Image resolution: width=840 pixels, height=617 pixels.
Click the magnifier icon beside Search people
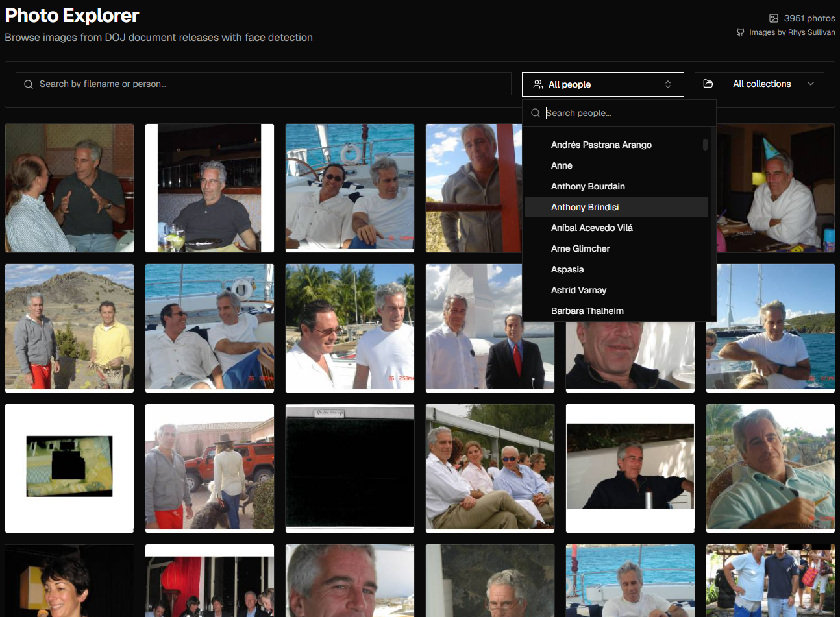[536, 113]
